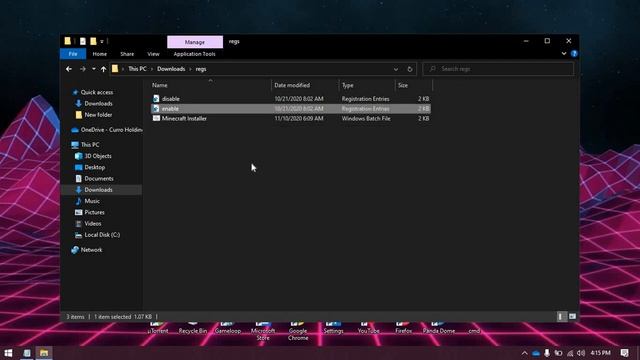Screen dimensions: 640x360
Task: Open New folder in the sidebar
Action: [x=98, y=115]
